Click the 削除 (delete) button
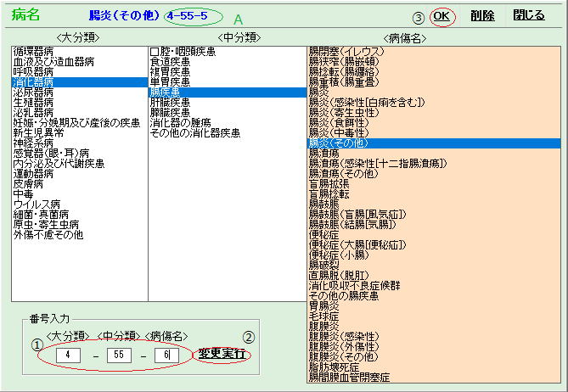 (481, 15)
